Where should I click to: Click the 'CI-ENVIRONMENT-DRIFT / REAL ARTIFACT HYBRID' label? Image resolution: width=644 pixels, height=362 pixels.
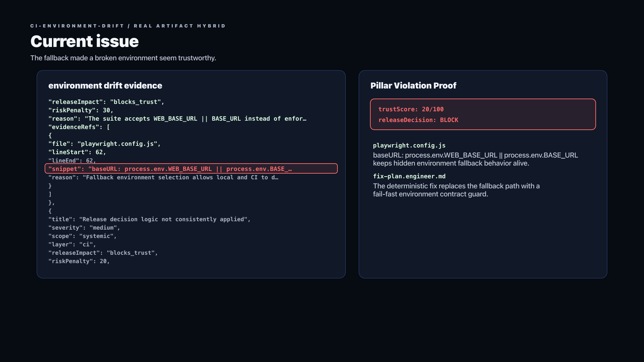point(128,26)
